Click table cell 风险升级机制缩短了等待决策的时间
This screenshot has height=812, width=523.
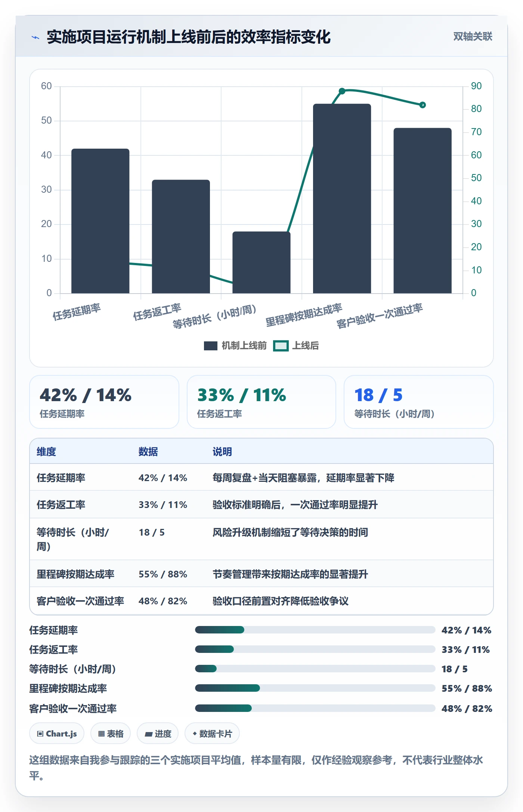[290, 532]
